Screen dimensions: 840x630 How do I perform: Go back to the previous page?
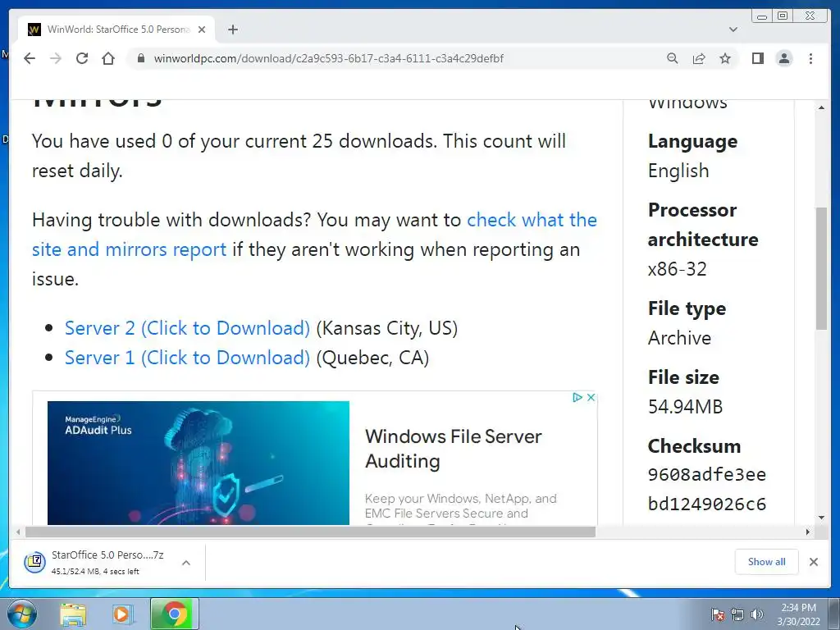[30, 58]
